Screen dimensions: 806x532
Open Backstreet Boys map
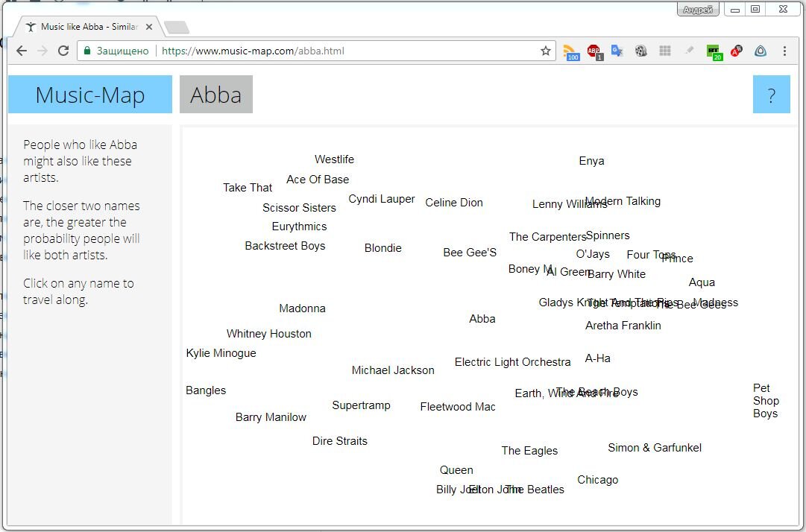[285, 245]
